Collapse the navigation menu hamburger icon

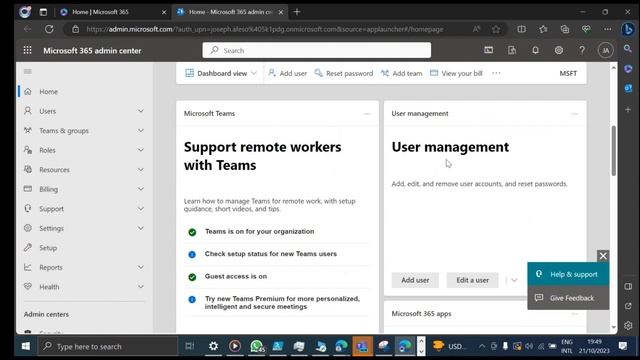28,72
